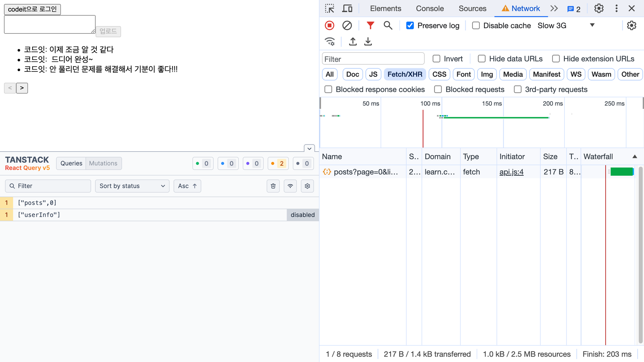The height and width of the screenshot is (362, 644).
Task: Open the Sort by status dropdown
Action: [132, 186]
